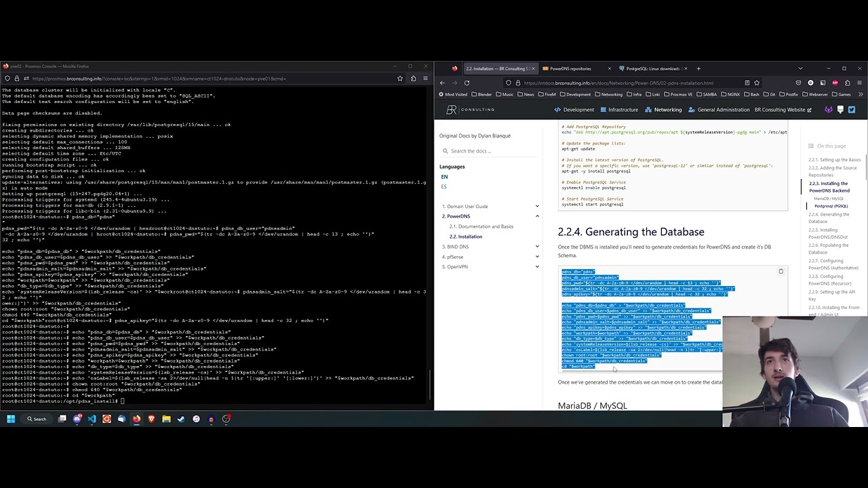Click the BR Consulting logo
The image size is (868, 488).
tap(470, 110)
